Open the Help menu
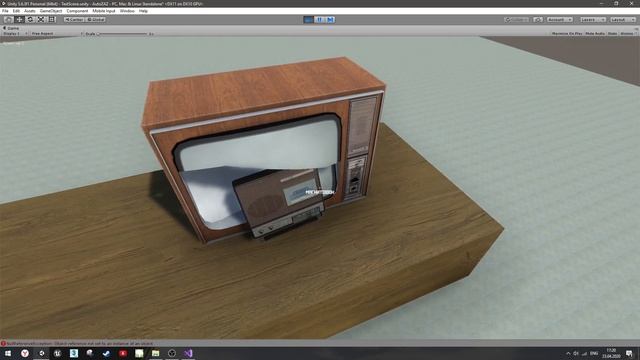640x360 pixels. click(143, 11)
